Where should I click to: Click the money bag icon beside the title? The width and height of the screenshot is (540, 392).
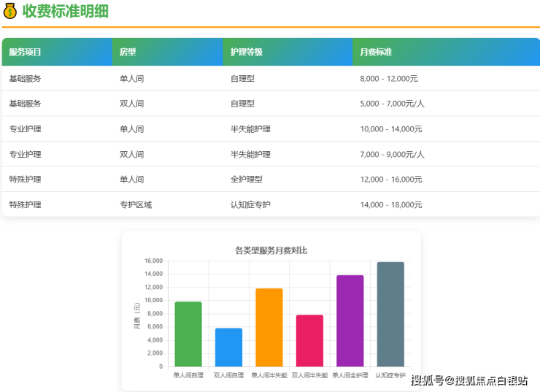(x=10, y=11)
